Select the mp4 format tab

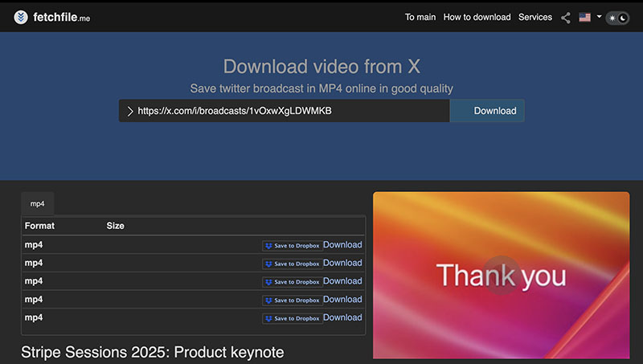[37, 203]
